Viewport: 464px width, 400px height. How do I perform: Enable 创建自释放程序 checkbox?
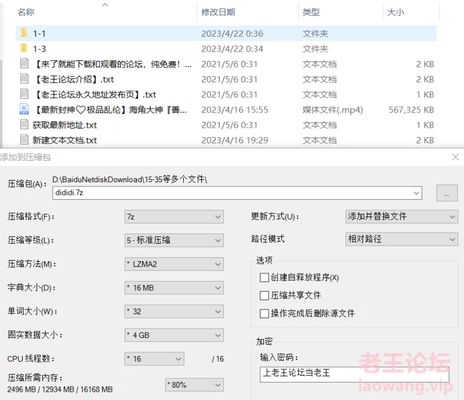[x=264, y=277]
